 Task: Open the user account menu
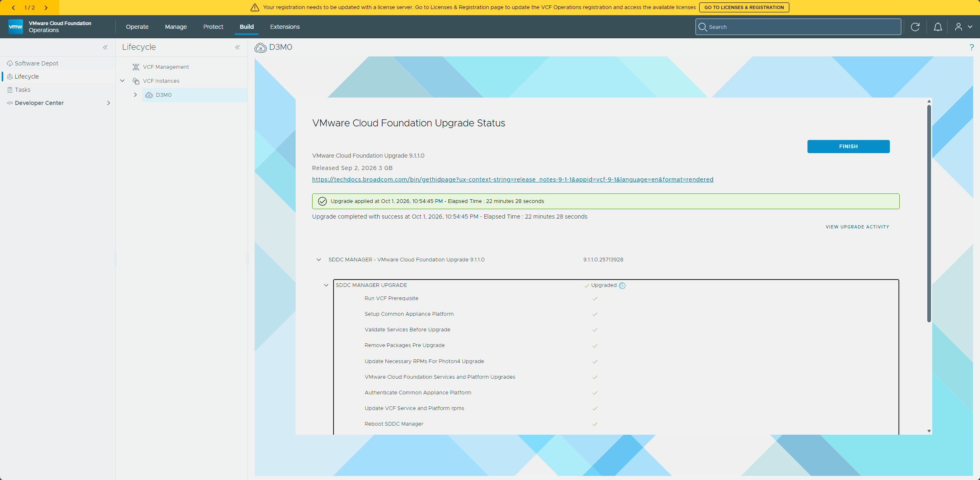[x=963, y=27]
